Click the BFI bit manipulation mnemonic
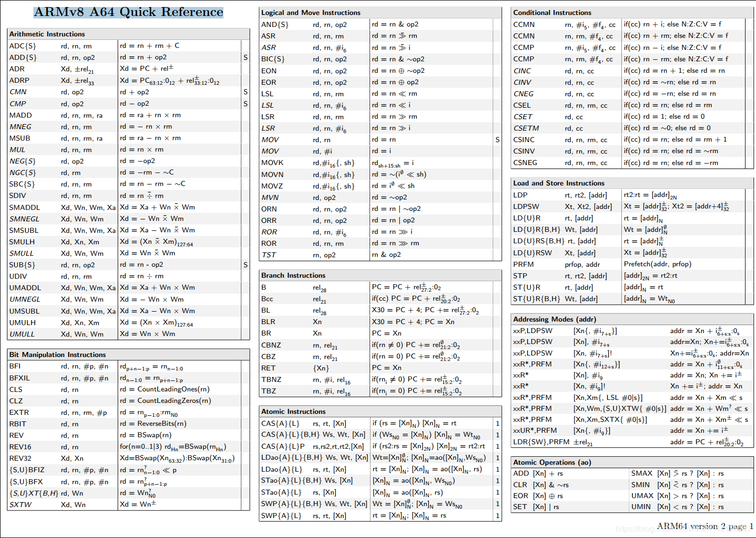The width and height of the screenshot is (756, 538). pyautogui.click(x=14, y=366)
